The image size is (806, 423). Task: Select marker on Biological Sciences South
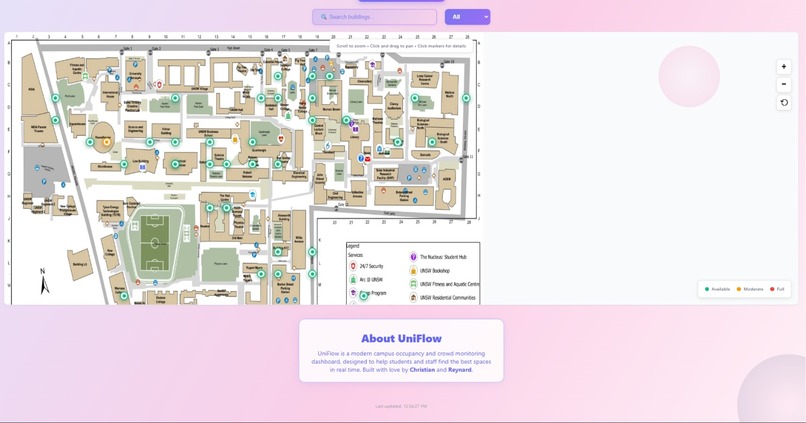tap(432, 142)
